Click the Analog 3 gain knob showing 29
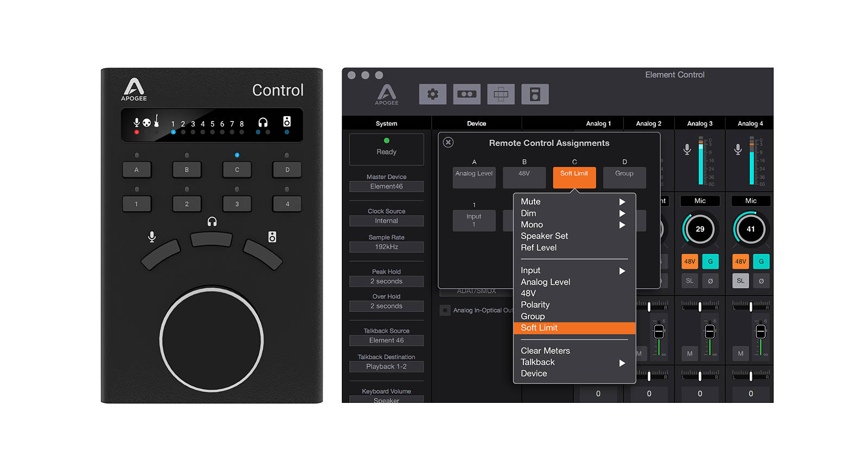The height and width of the screenshot is (474, 868). (700, 229)
